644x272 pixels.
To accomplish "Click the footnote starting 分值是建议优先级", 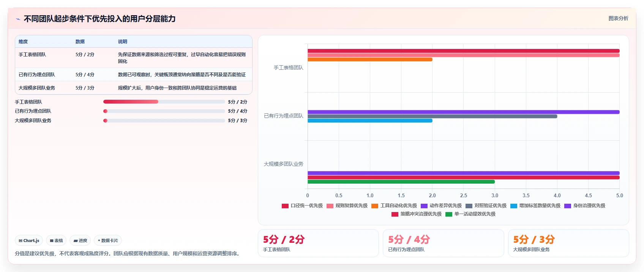I will pos(128,253).
